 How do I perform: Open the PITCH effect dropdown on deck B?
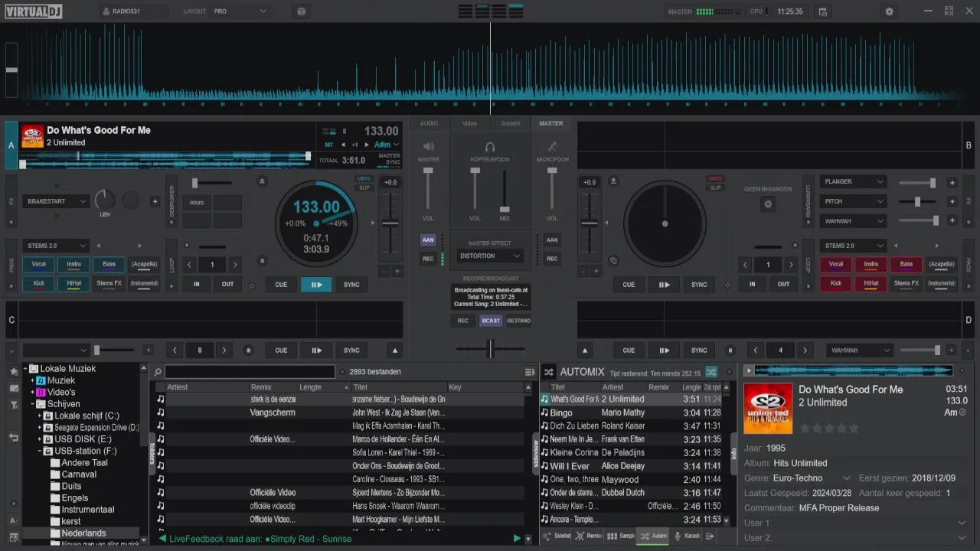pos(853,201)
